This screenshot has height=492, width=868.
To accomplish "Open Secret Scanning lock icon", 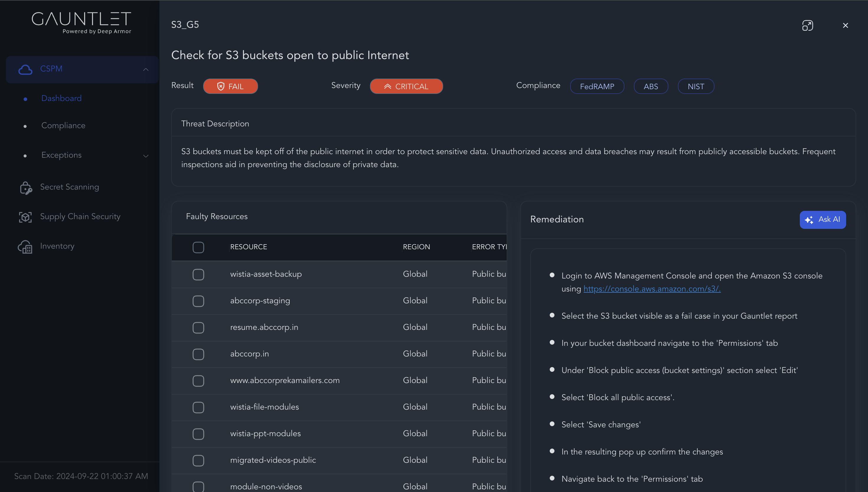I will coord(26,188).
